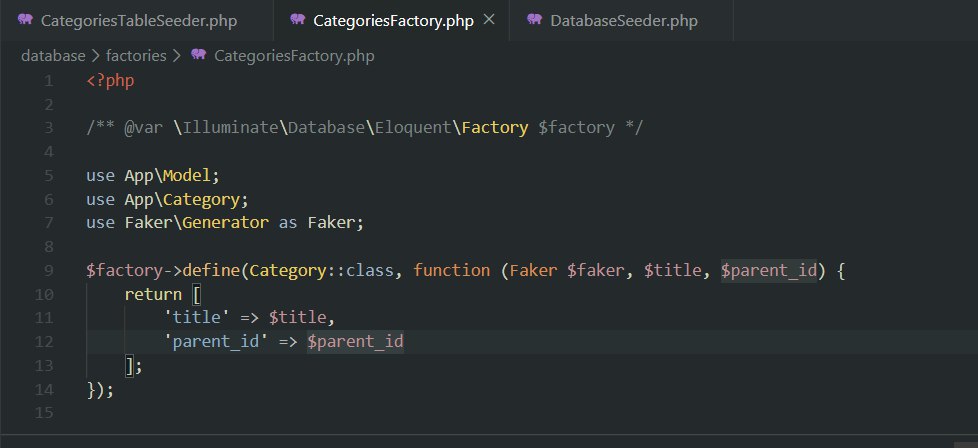Click 'use App\Model;' line
978x448 pixels.
tap(153, 176)
